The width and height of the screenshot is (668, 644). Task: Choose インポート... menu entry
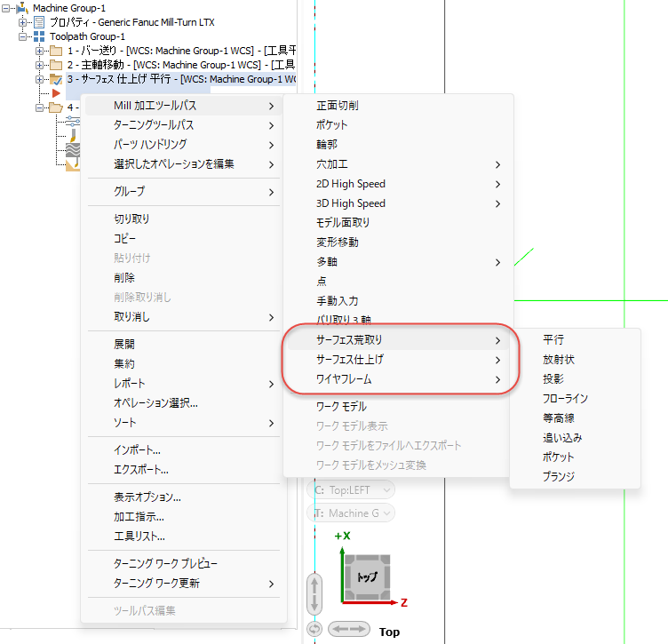(x=184, y=450)
